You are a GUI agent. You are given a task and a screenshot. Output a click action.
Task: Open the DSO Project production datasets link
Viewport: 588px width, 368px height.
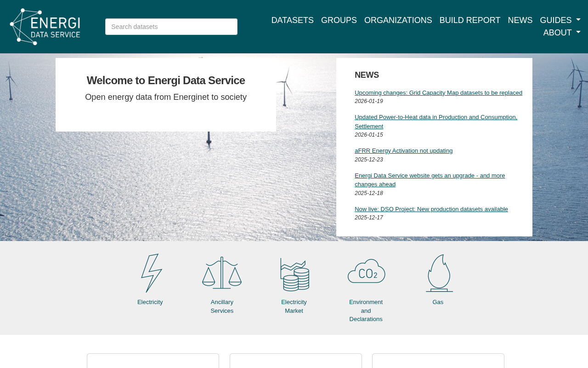pos(431,209)
